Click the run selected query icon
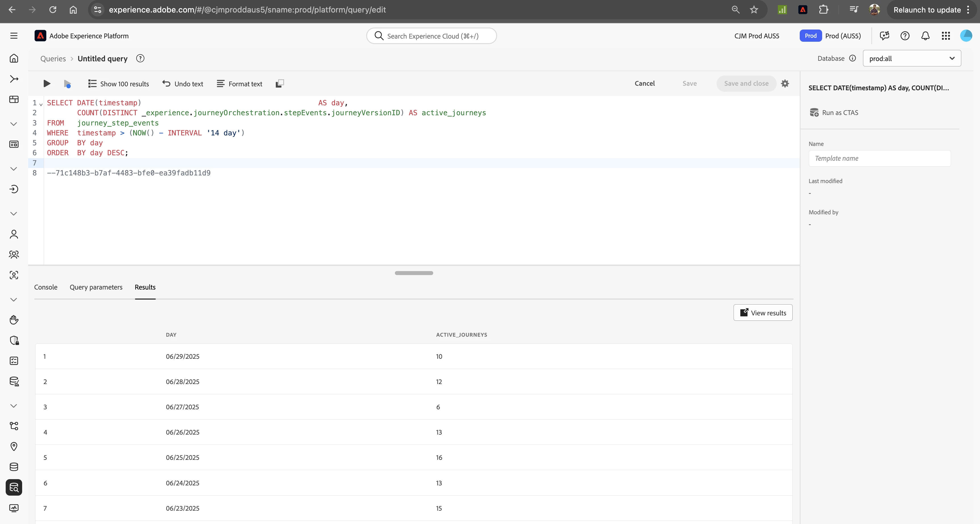This screenshot has width=980, height=524. 67,84
